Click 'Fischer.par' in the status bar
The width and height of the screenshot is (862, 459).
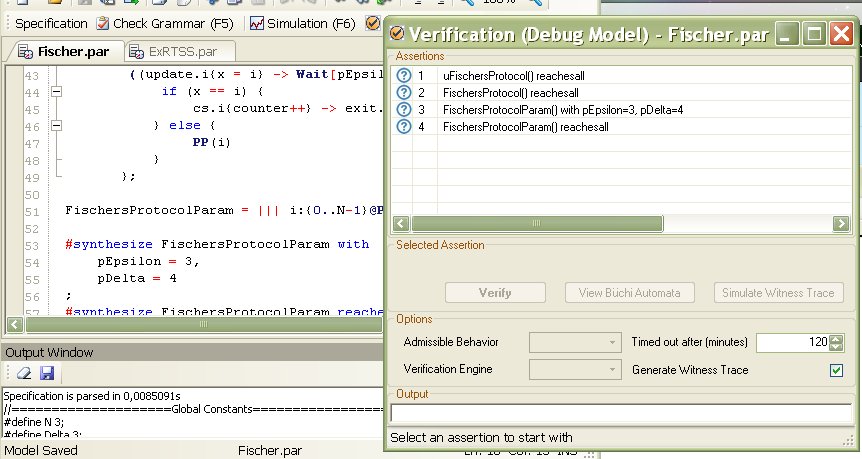pos(270,451)
